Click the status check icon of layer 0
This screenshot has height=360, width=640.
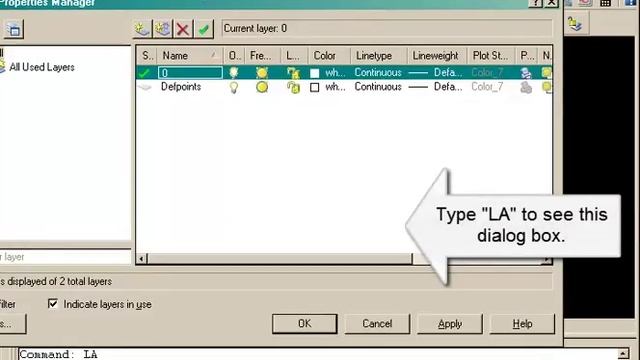click(144, 73)
